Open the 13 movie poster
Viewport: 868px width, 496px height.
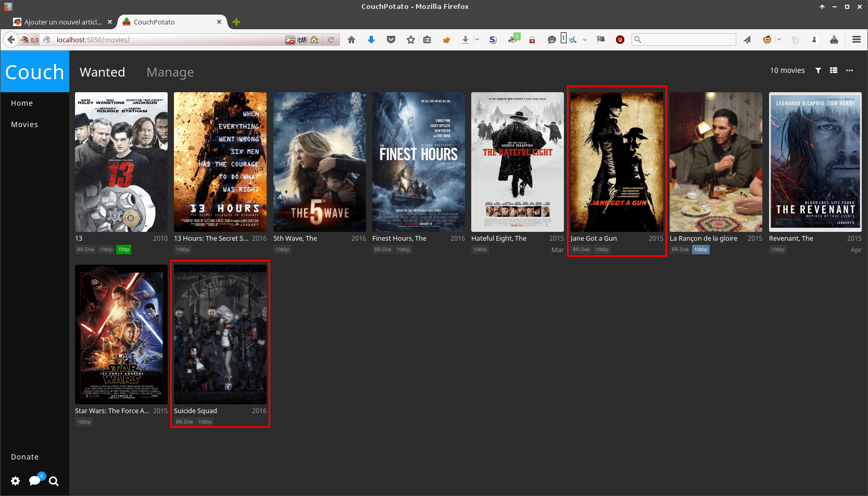(121, 162)
